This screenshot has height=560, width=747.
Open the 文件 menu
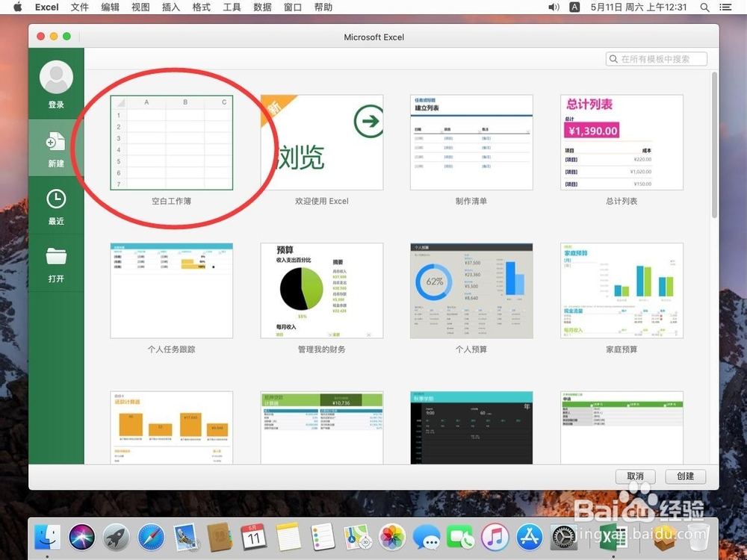point(80,7)
